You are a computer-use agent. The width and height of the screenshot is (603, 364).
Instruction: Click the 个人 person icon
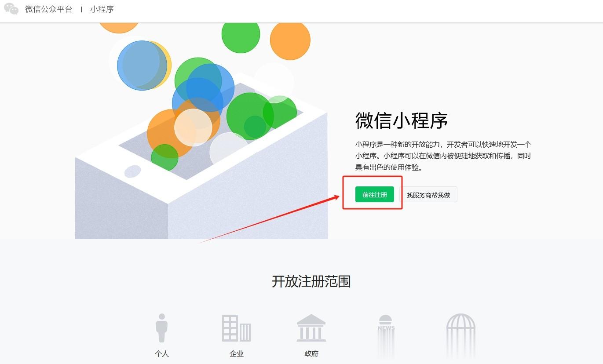[162, 328]
